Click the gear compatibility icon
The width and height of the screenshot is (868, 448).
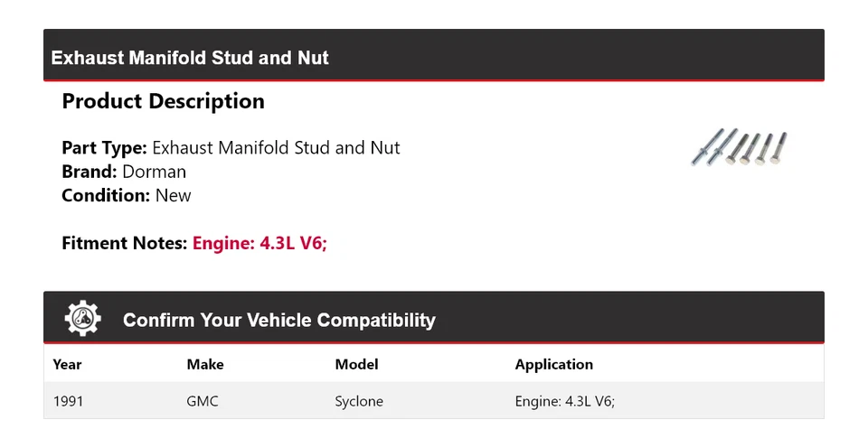coord(83,319)
